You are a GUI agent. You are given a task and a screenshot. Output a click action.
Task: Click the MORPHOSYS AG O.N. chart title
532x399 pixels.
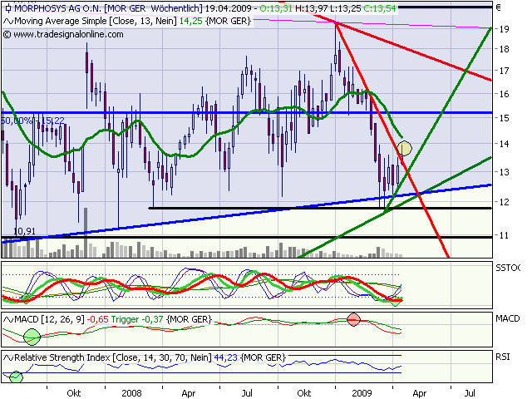(57, 8)
